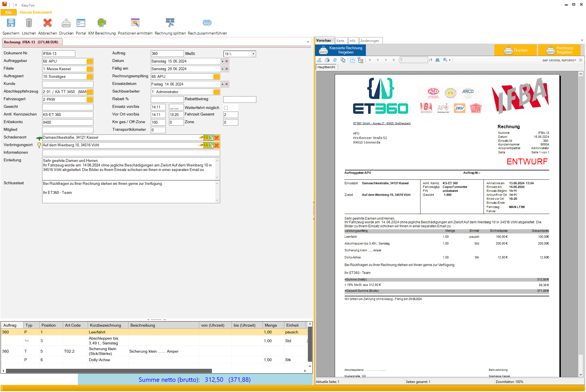The image size is (586, 392).
Task: Open the Datum calendar dropdown arrow
Action: click(x=222, y=61)
